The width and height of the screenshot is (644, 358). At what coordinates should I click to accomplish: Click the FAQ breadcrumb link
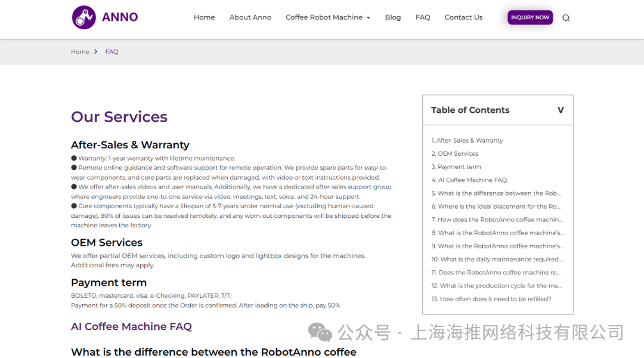pos(112,52)
